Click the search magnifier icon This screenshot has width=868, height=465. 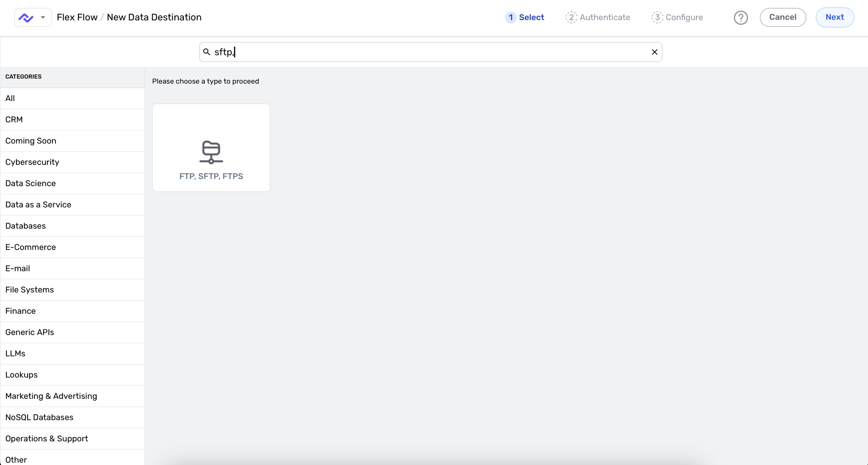pos(206,52)
